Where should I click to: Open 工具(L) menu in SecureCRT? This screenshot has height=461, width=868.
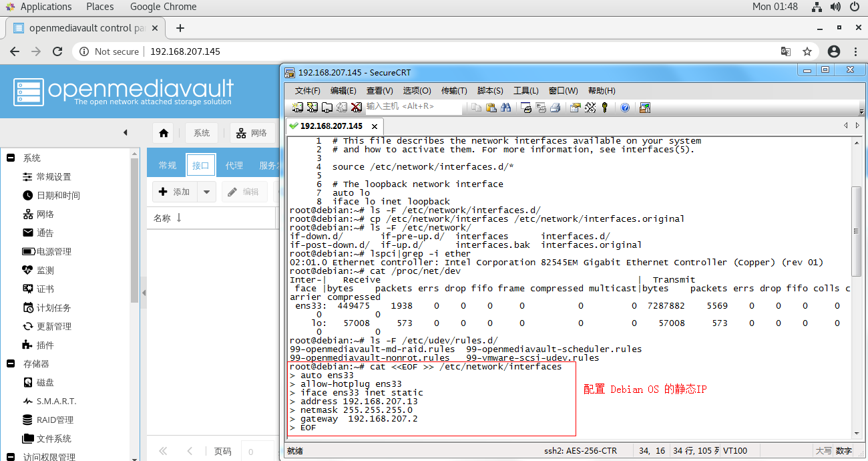pyautogui.click(x=526, y=90)
